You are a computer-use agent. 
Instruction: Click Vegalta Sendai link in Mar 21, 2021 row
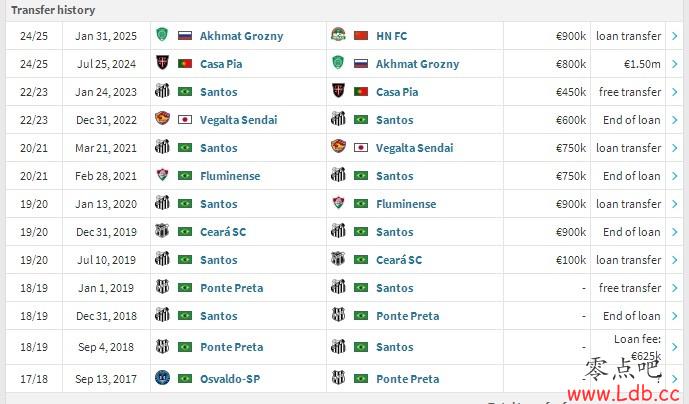pyautogui.click(x=414, y=148)
